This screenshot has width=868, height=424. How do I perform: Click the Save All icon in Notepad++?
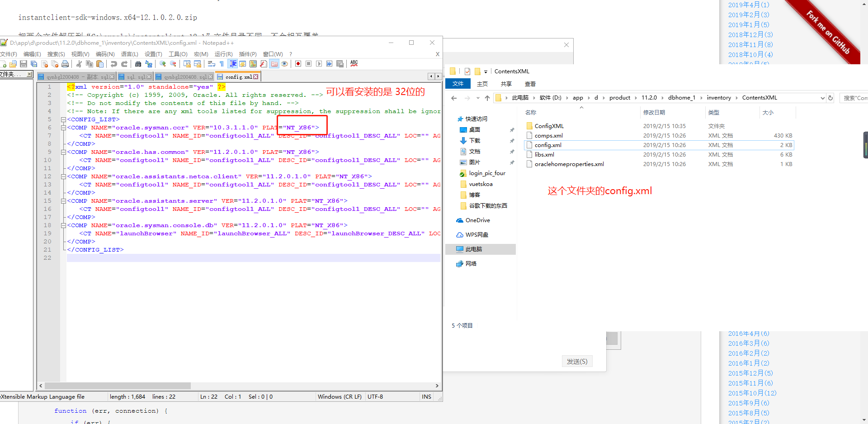tap(34, 64)
